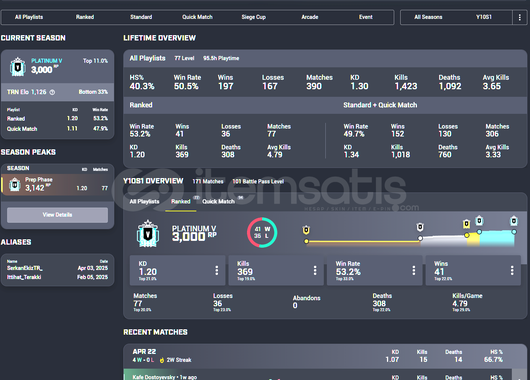Open options menu on KD 1.20 card
Viewport: 530px width, 380px height.
tap(217, 270)
